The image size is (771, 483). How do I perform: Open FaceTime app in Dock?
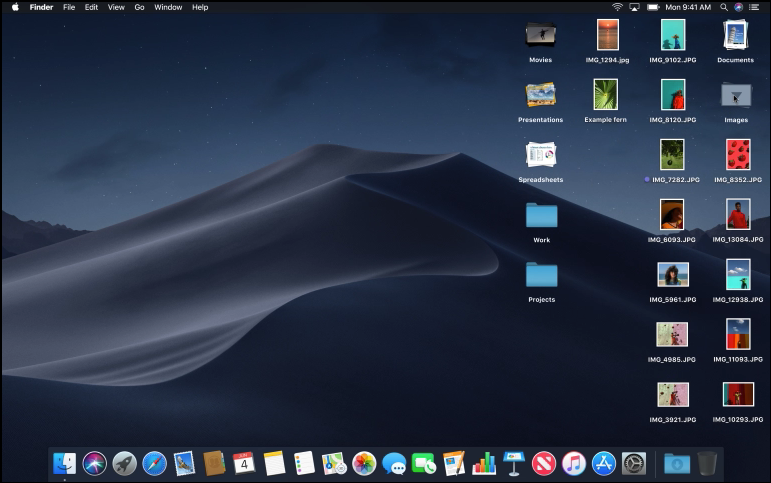click(x=424, y=463)
